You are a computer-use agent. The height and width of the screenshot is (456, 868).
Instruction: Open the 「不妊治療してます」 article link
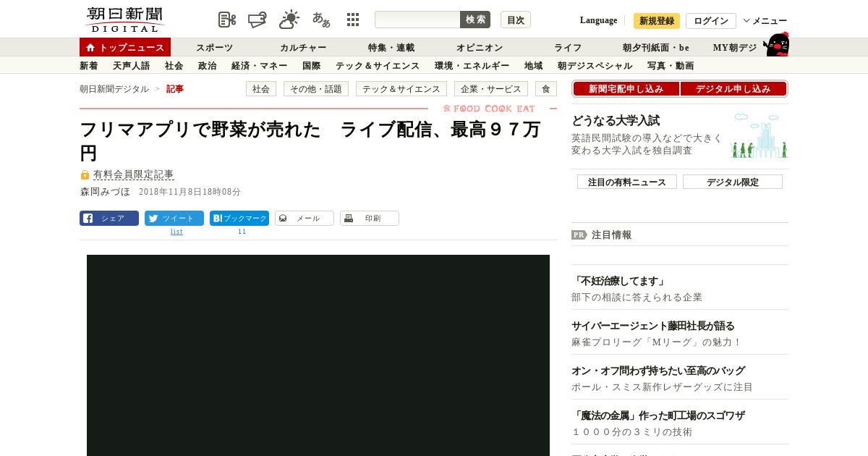pyautogui.click(x=619, y=281)
